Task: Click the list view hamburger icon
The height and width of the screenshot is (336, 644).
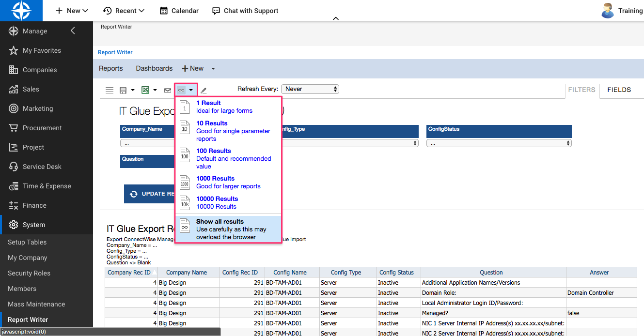Action: coord(110,90)
